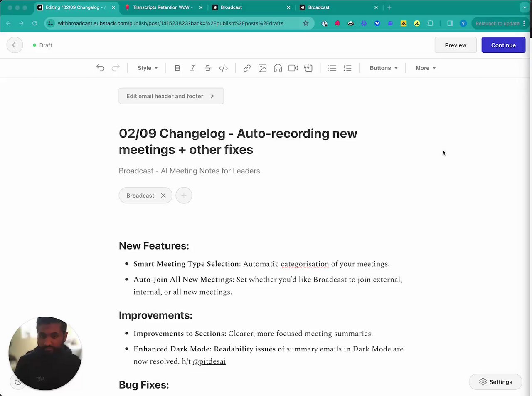Select the Editing 02/09 Changelog tab
This screenshot has height=396, width=532.
[x=76, y=7]
